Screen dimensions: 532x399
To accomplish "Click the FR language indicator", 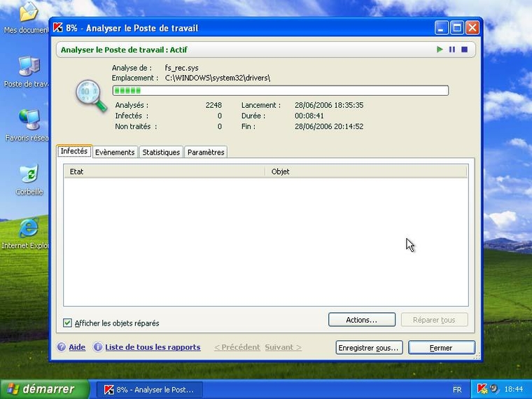I will click(456, 389).
